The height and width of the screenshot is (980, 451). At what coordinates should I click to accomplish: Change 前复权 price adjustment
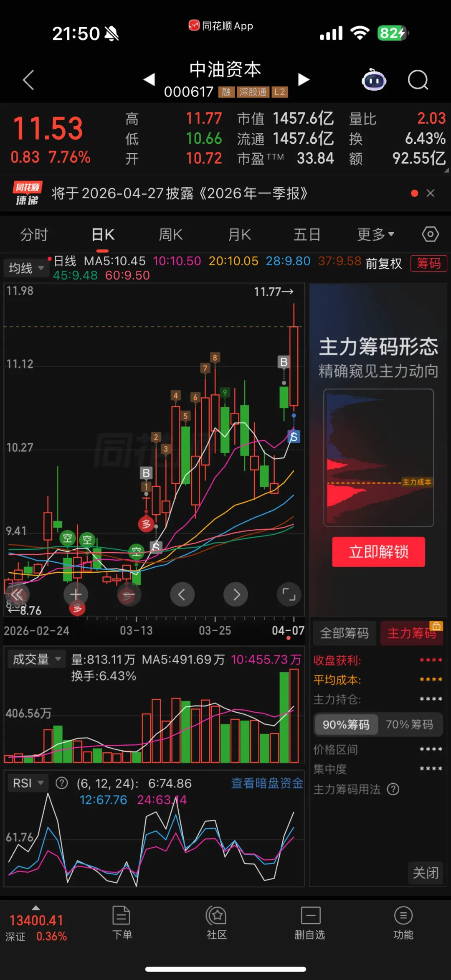[384, 264]
